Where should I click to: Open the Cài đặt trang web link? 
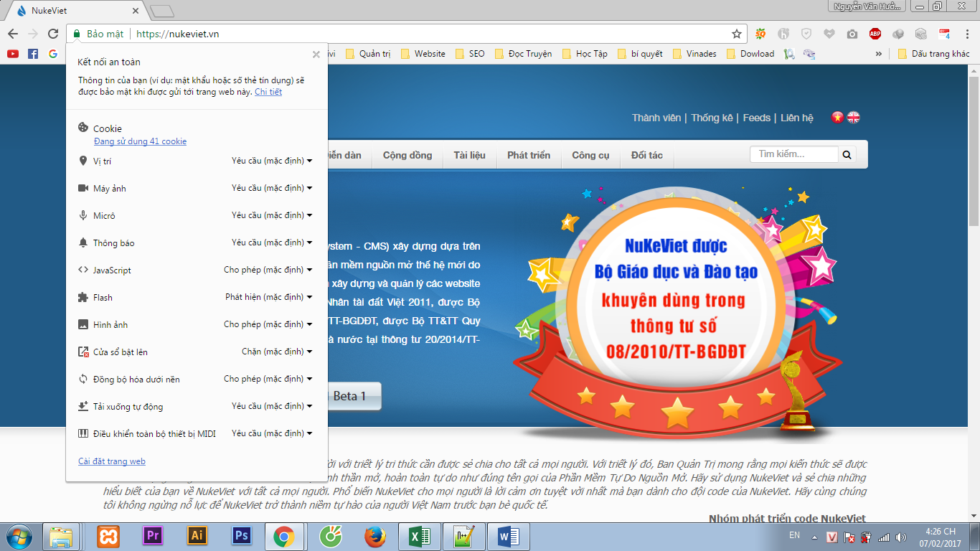[x=112, y=461]
